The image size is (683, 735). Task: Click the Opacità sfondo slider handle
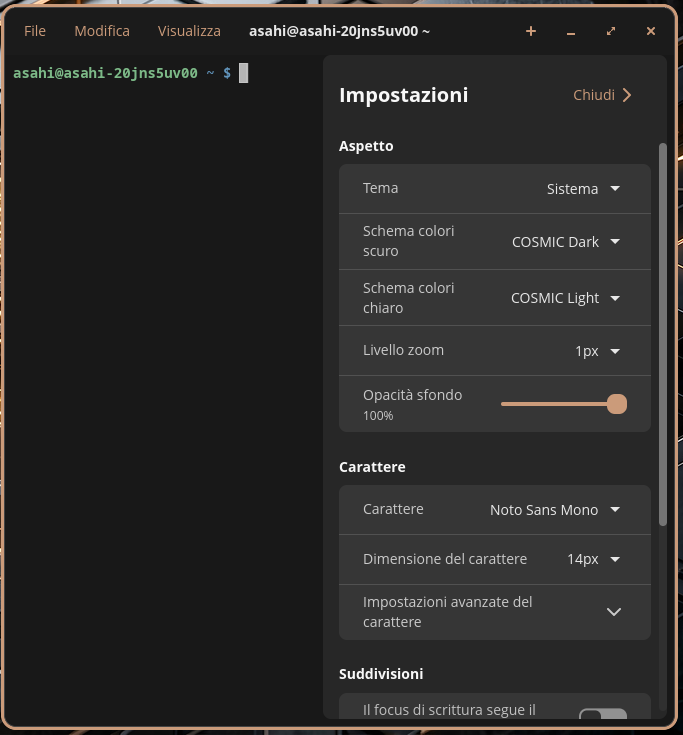click(617, 404)
